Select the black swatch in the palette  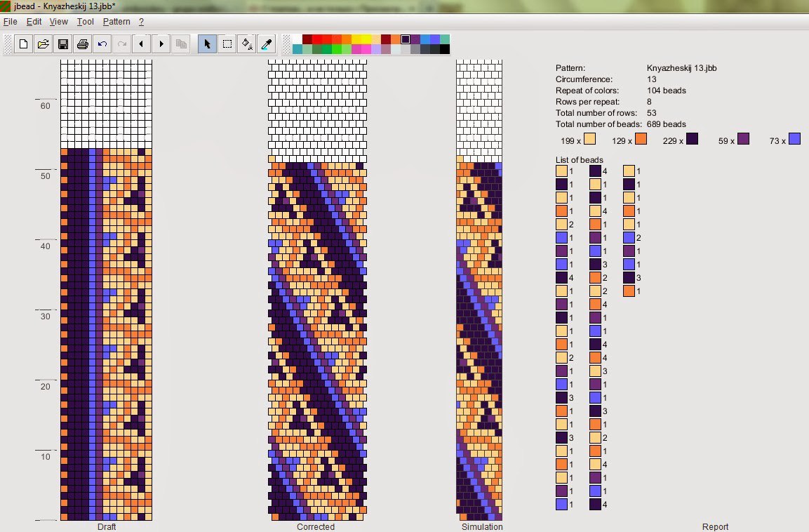pos(445,49)
